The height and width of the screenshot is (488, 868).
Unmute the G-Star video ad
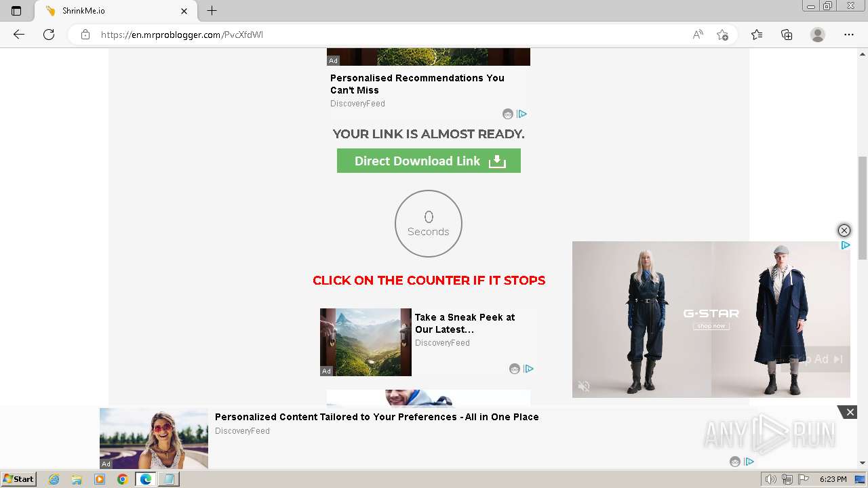tap(584, 386)
